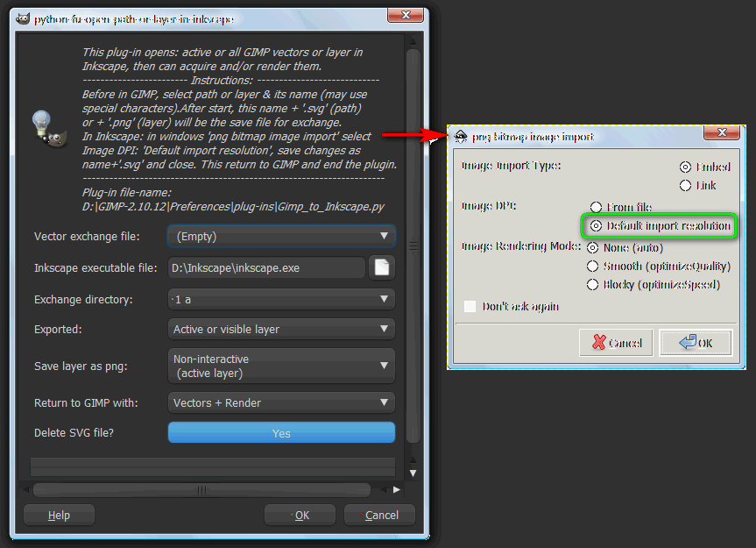Click the scroll right arrow of horizontal scrollbar

(x=397, y=489)
